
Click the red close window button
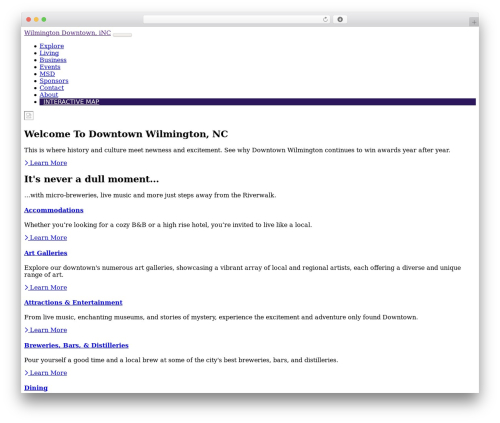pyautogui.click(x=29, y=19)
